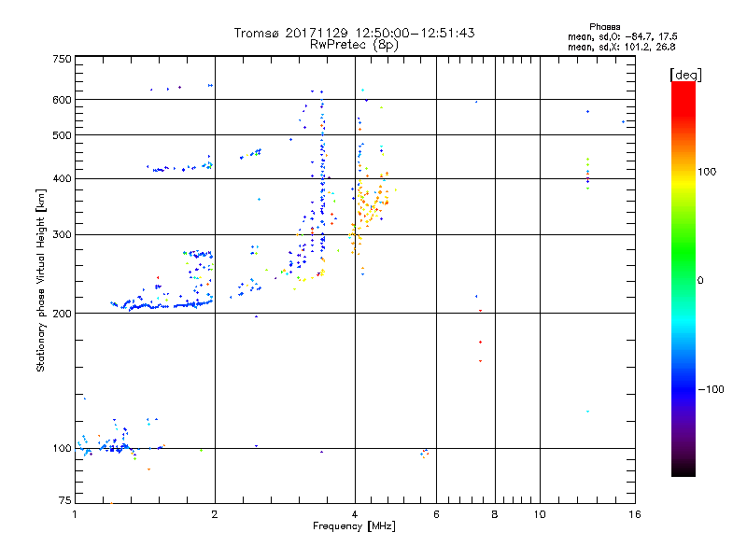This screenshot has height=560, width=747.
Task: Click the "[deg]" colorbar unit label
Action: [685, 75]
